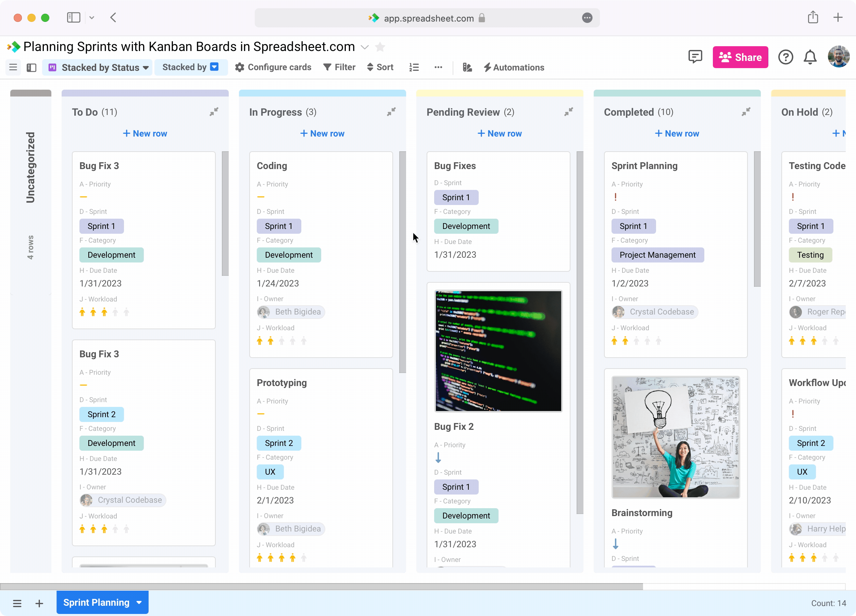Open the comments panel
The width and height of the screenshot is (856, 616).
[696, 57]
